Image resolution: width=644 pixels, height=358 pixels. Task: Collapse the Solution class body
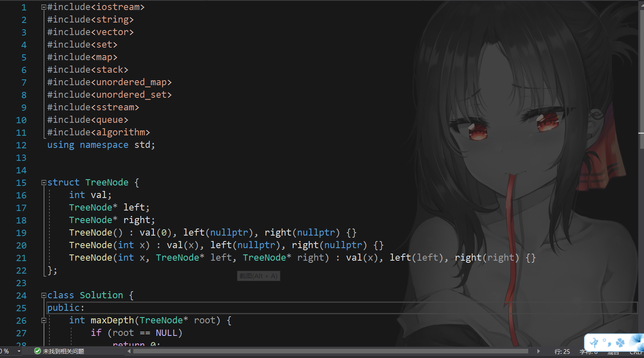[43, 295]
